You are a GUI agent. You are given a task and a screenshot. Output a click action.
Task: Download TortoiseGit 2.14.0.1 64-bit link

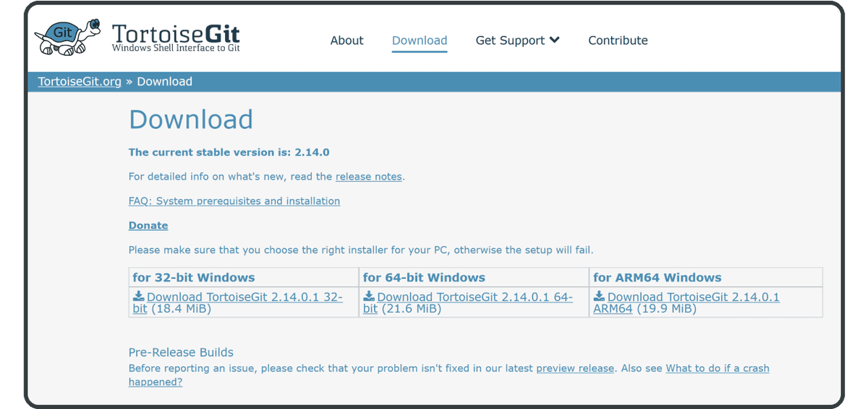click(468, 303)
